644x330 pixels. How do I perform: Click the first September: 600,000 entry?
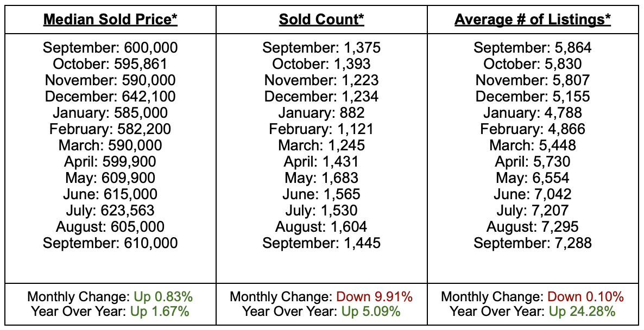[x=110, y=48]
